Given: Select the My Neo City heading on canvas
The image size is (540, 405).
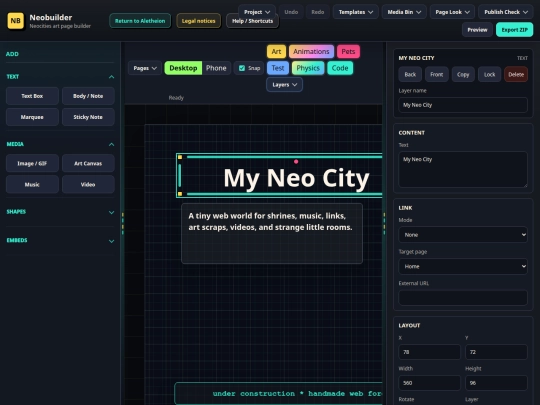Looking at the screenshot, I should pos(296,178).
